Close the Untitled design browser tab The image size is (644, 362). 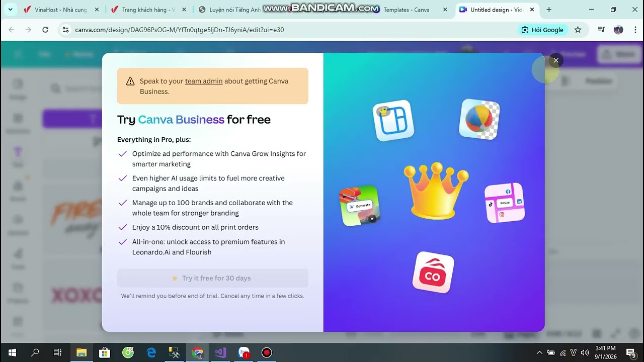[532, 10]
